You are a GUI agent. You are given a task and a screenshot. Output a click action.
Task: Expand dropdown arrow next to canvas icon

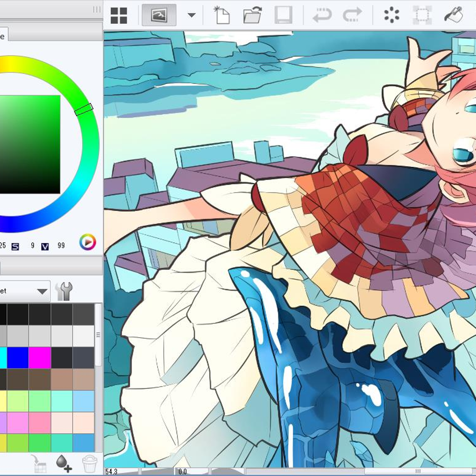(192, 15)
